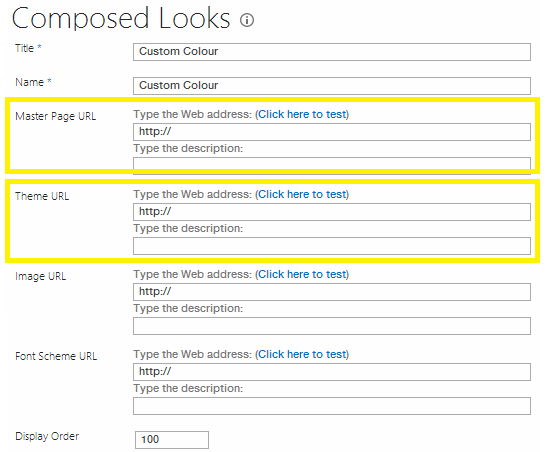Click the Theme URL web address field

tap(332, 212)
